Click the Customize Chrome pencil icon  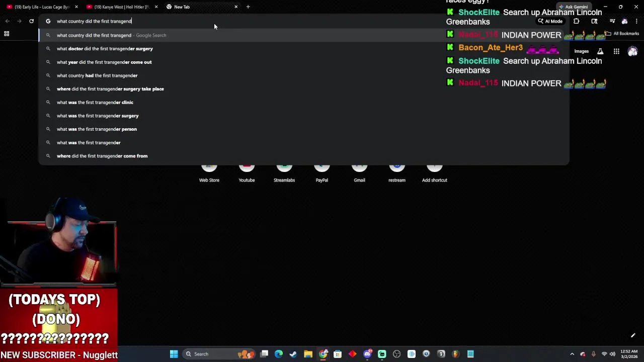coord(633,335)
